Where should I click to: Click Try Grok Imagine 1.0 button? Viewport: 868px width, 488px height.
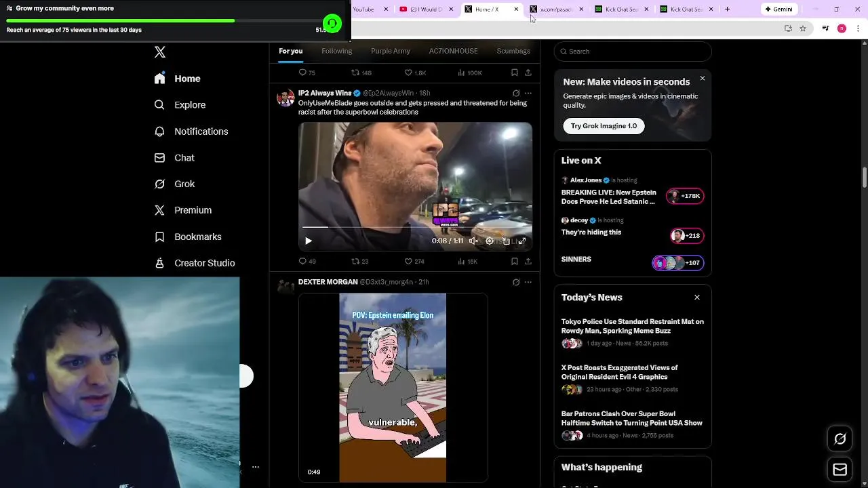pos(604,126)
